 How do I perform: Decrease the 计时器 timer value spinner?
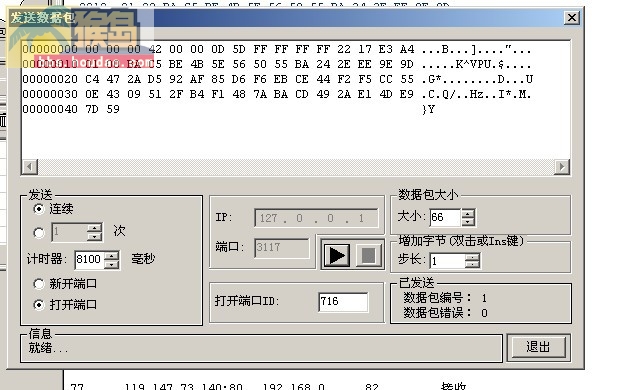coord(112,264)
